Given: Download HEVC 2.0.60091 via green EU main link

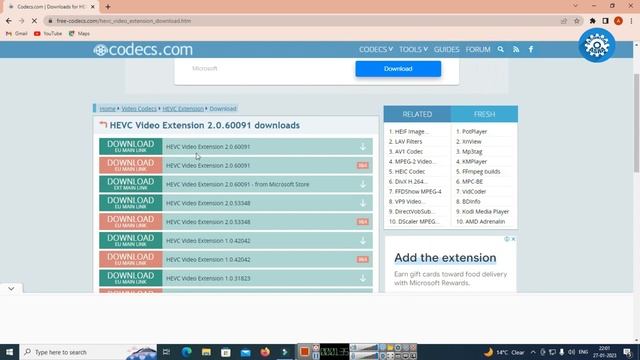Looking at the screenshot, I should coord(131,147).
